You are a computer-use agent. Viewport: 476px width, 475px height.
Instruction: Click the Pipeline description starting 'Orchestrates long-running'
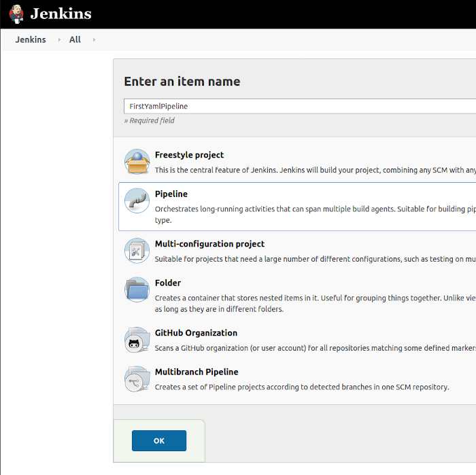pos(316,215)
